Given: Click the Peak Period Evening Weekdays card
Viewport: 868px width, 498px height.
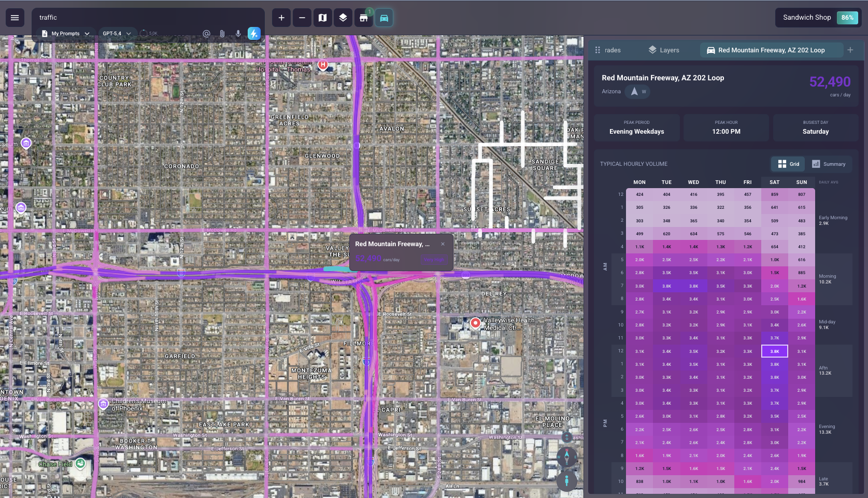Looking at the screenshot, I should click(637, 127).
